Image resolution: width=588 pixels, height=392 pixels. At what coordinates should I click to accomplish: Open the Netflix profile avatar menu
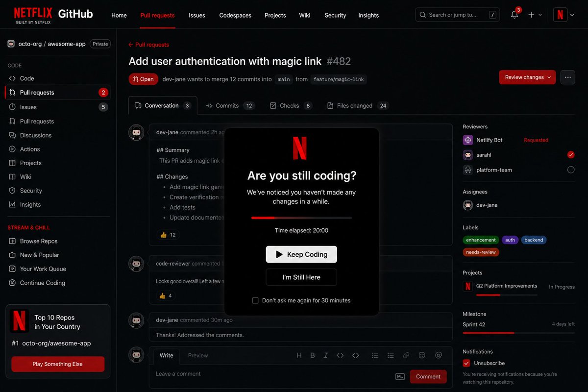pyautogui.click(x=560, y=15)
